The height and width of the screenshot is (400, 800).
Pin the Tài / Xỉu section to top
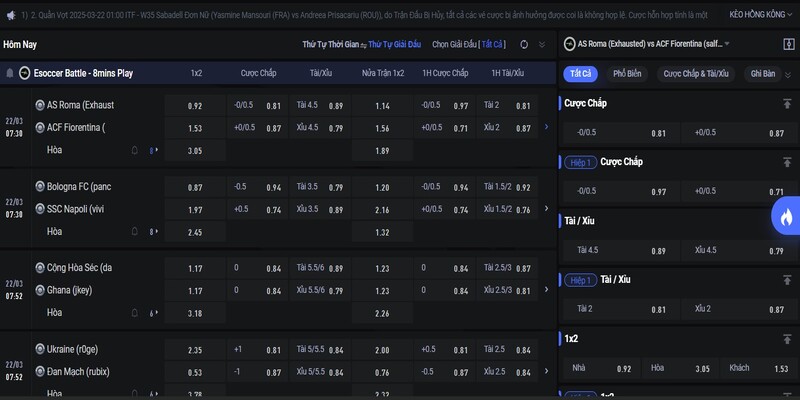coord(786,220)
